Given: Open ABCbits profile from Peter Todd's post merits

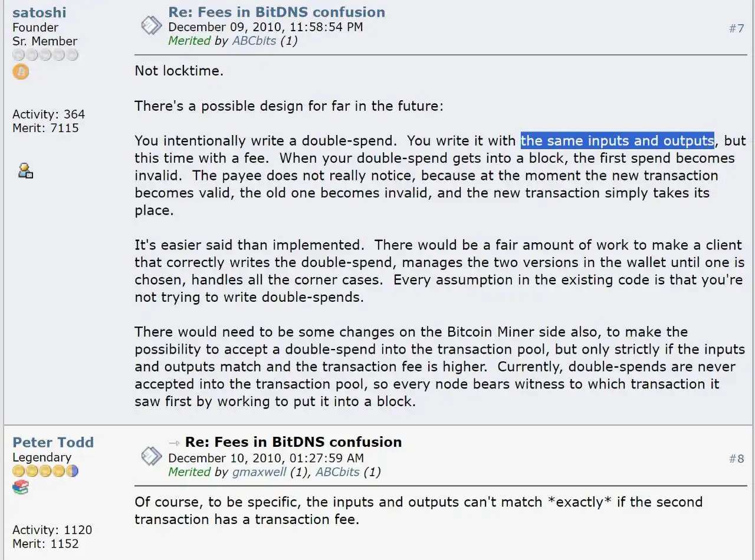Looking at the screenshot, I should [337, 472].
